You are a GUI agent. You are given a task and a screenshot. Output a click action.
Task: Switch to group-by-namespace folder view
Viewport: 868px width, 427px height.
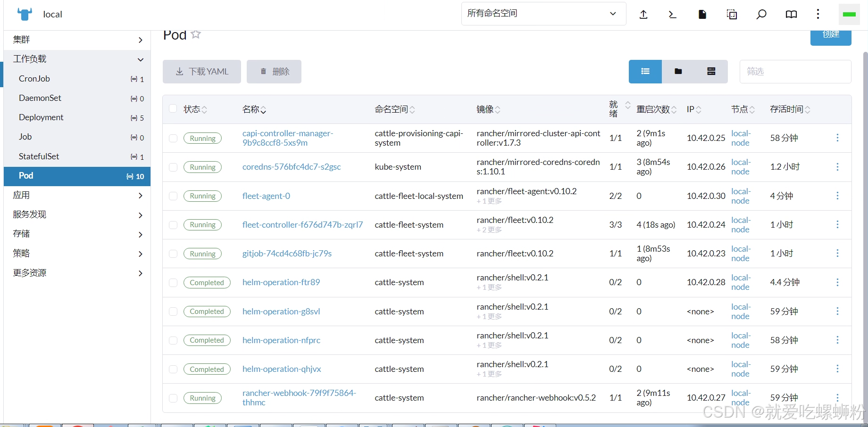[x=678, y=72]
